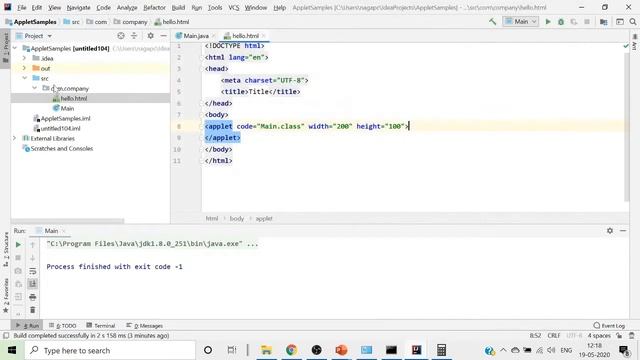This screenshot has width=640, height=360.
Task: Rerun Main using Run panel green arrow
Action: (x=18, y=244)
